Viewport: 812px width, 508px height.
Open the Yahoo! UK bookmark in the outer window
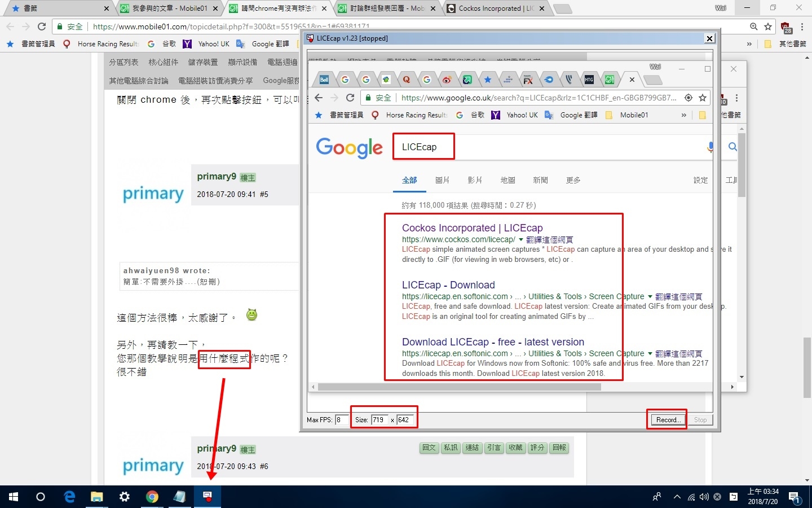coord(206,43)
